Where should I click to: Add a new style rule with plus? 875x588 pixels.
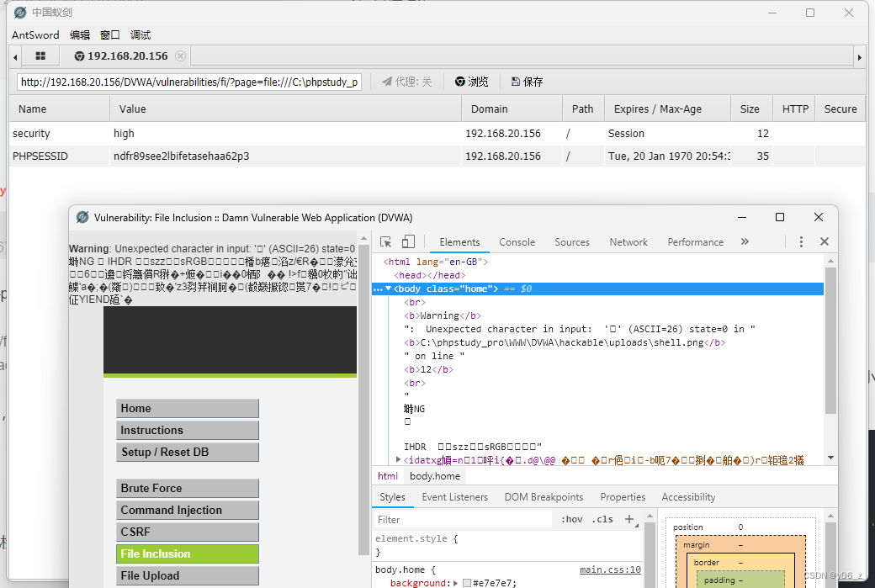(x=629, y=519)
